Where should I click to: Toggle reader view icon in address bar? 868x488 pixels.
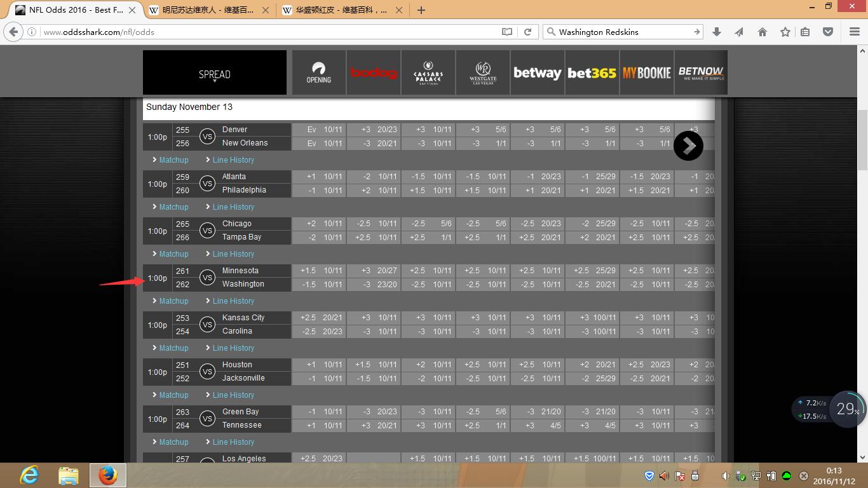(506, 32)
